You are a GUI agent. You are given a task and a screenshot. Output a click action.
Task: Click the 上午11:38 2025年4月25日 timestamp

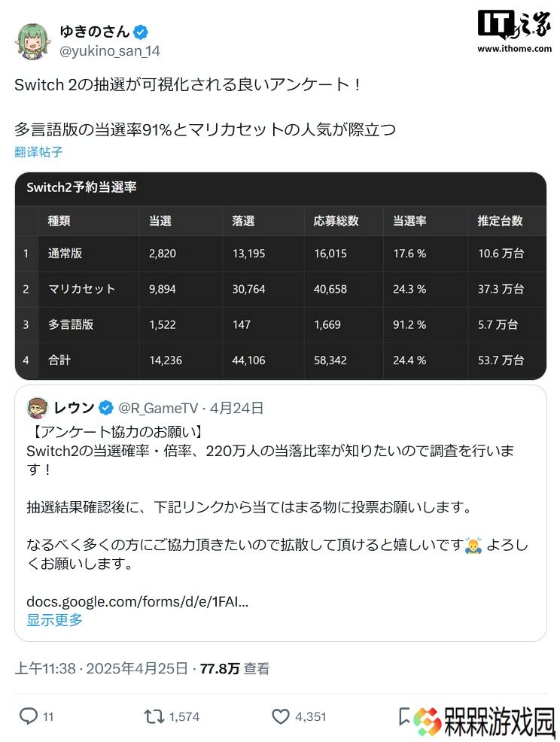[102, 668]
